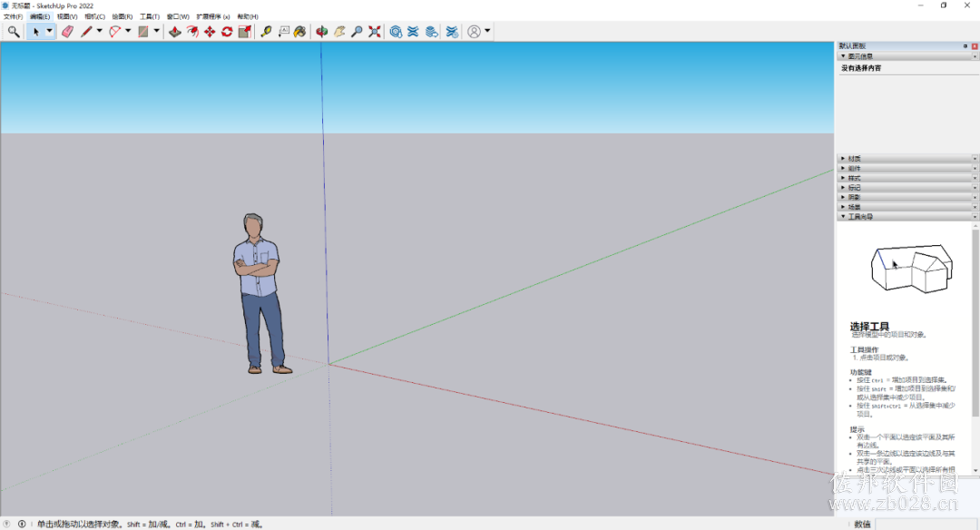Expand the 标记 panel

point(843,188)
